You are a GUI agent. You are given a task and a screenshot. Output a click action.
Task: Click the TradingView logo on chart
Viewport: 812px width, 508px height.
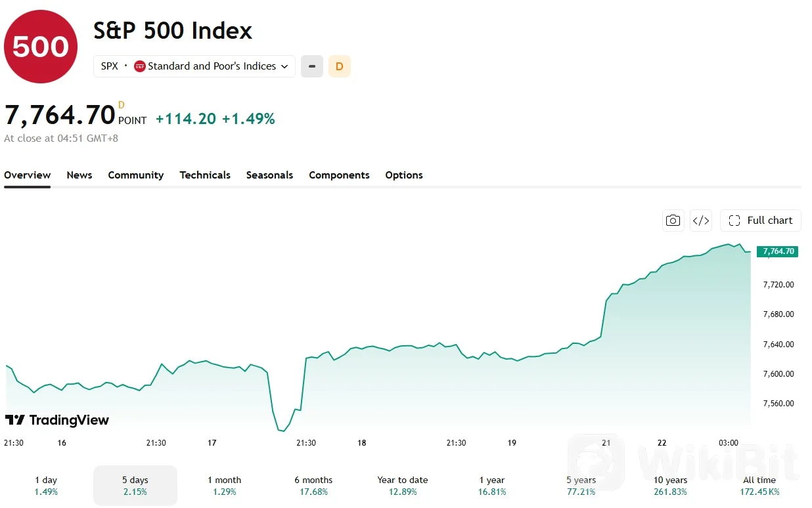[57, 420]
